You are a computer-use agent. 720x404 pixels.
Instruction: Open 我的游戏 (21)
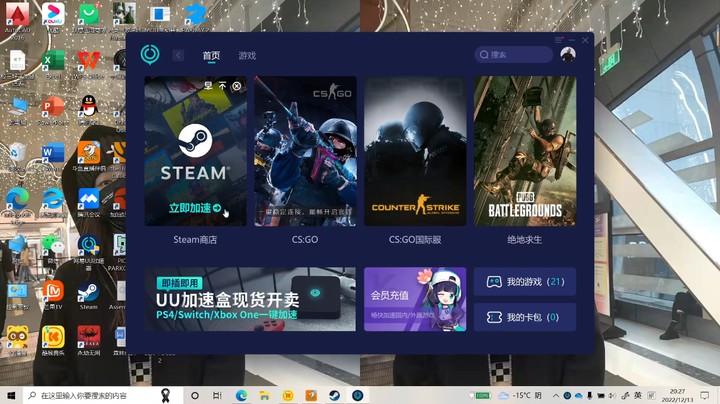tap(525, 281)
